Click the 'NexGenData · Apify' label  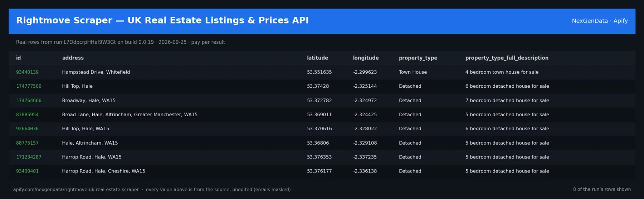[x=600, y=21]
